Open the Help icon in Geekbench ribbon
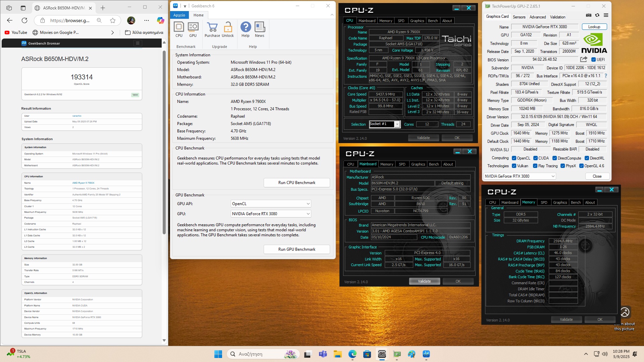 point(246,29)
